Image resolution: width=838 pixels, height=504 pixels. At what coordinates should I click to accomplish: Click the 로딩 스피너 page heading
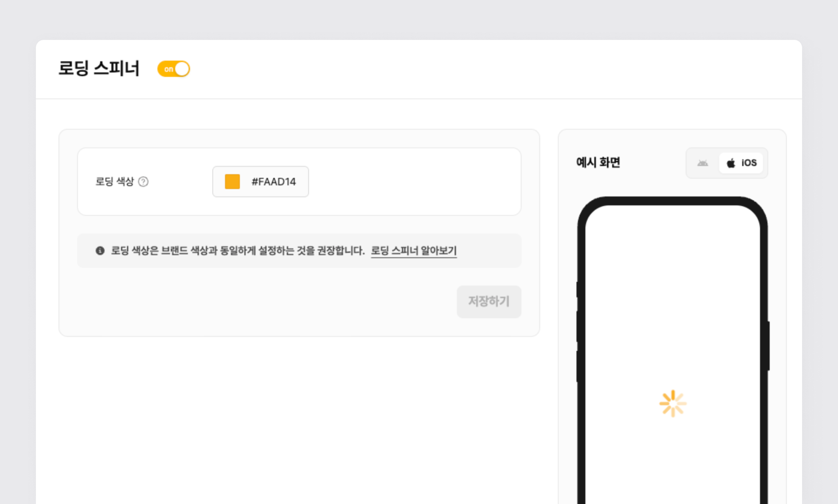pyautogui.click(x=99, y=68)
